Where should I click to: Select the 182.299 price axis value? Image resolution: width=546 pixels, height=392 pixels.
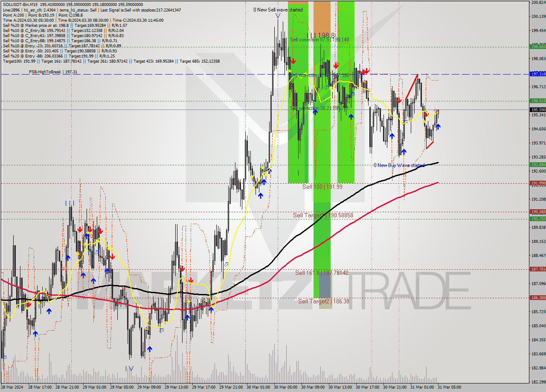click(538, 382)
